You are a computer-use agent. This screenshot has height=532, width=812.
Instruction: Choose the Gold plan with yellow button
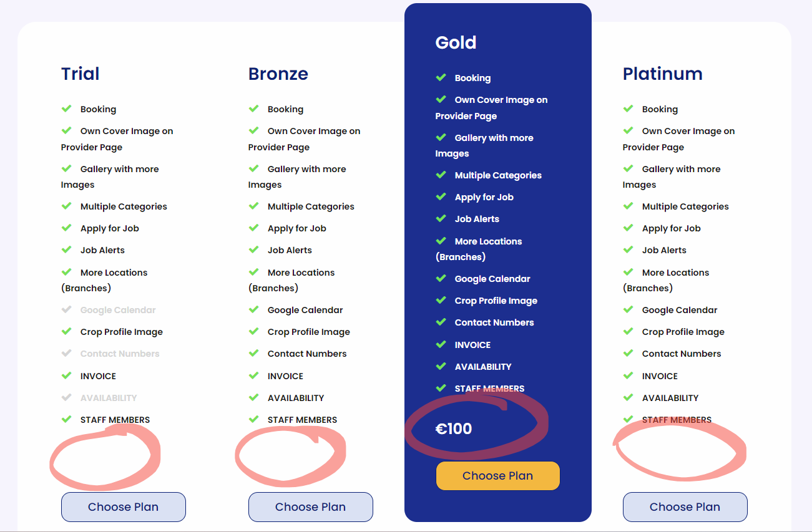coord(498,476)
